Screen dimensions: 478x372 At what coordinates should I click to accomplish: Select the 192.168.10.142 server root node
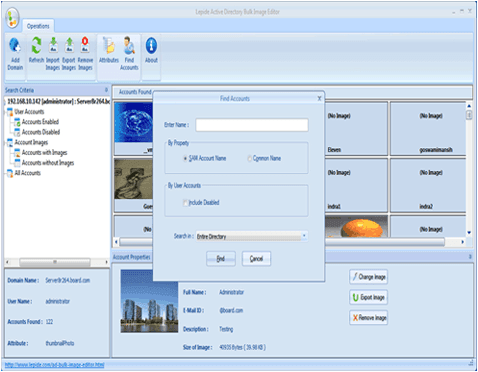click(58, 101)
